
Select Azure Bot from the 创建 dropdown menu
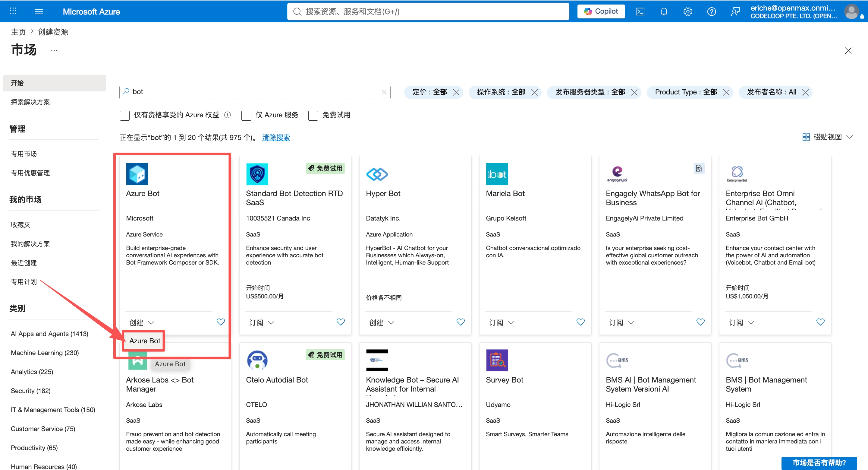[145, 341]
